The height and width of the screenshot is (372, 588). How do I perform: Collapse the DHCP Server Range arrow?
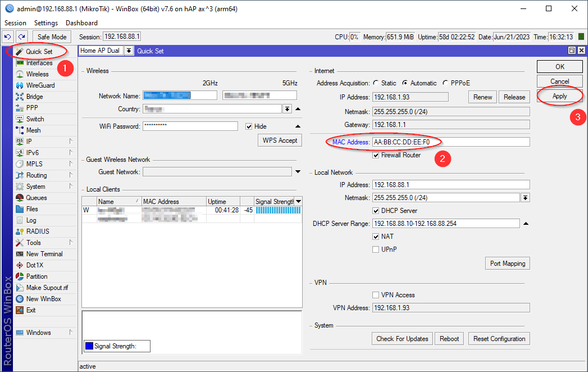click(x=526, y=224)
